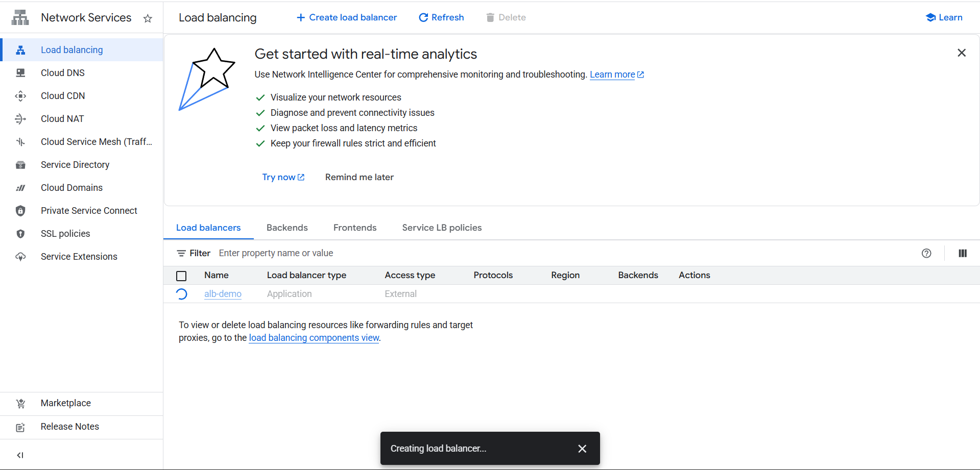This screenshot has width=980, height=470.
Task: Open the Service LB policies tab
Action: point(441,228)
